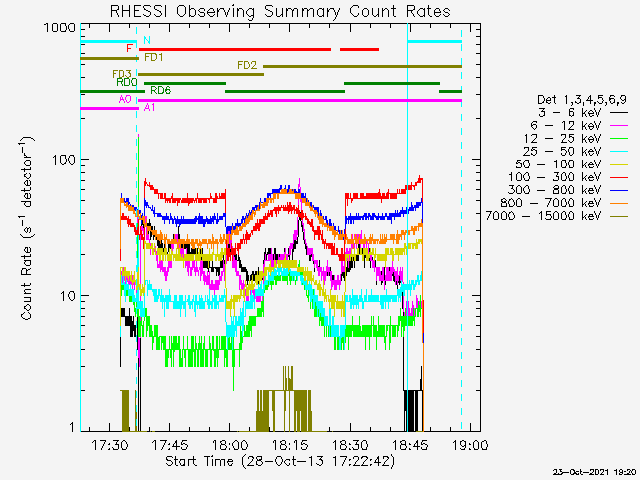Click the green 'RD6' flag label
This screenshot has height=480, width=640.
pyautogui.click(x=161, y=90)
